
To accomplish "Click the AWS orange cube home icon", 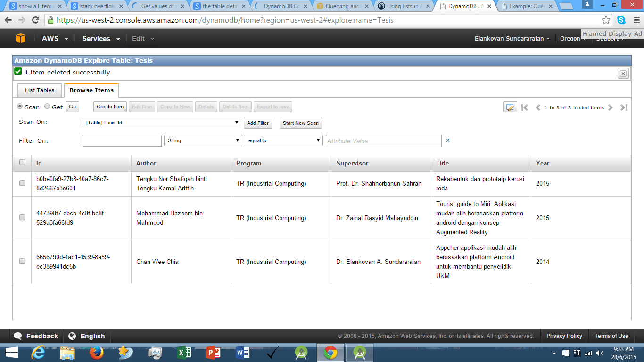I will [x=20, y=39].
